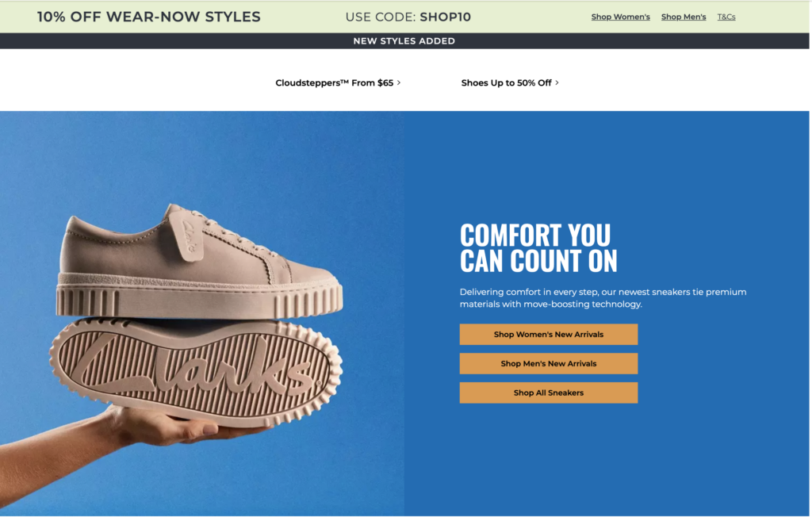Click the Clarks logo sole of the lower shoe

tap(196, 370)
